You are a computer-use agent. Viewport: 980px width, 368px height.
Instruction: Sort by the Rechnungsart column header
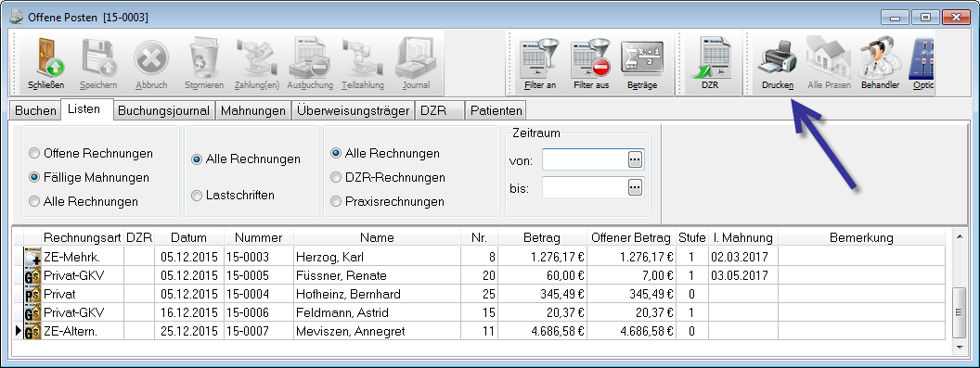[x=82, y=237]
